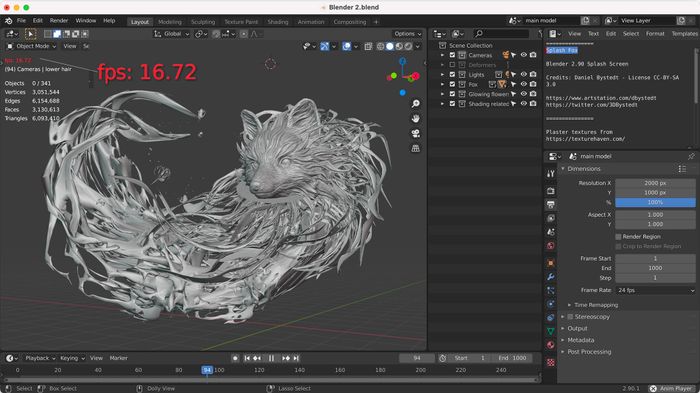The height and width of the screenshot is (393, 700).
Task: Open the Texture checker properties tab
Action: click(551, 362)
